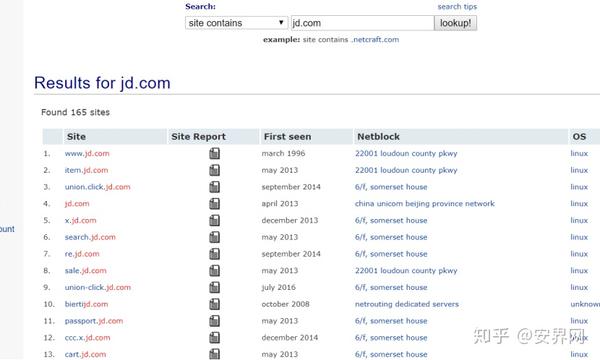The height and width of the screenshot is (360, 600).
Task: Click the 'october 2008' first seen cell
Action: pyautogui.click(x=285, y=304)
